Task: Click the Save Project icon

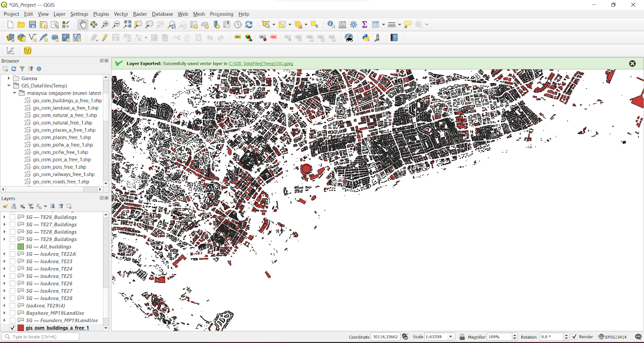Action: tap(33, 25)
